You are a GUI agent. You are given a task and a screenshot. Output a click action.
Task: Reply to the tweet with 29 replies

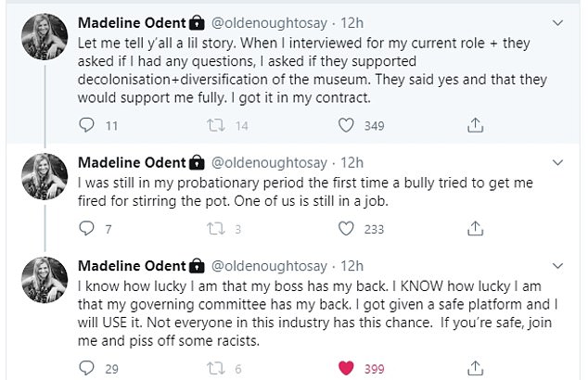click(x=87, y=368)
